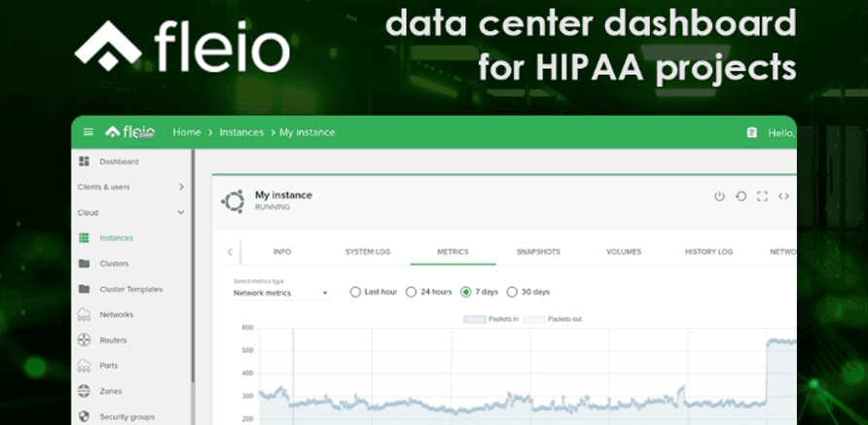
Task: Toggle the Packets out legend series
Action: tap(553, 319)
